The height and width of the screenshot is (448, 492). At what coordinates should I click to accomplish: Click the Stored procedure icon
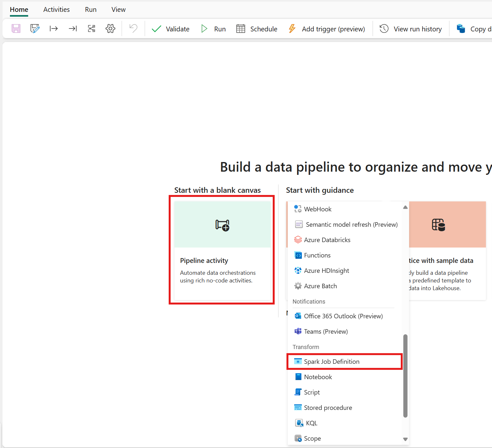pos(298,408)
